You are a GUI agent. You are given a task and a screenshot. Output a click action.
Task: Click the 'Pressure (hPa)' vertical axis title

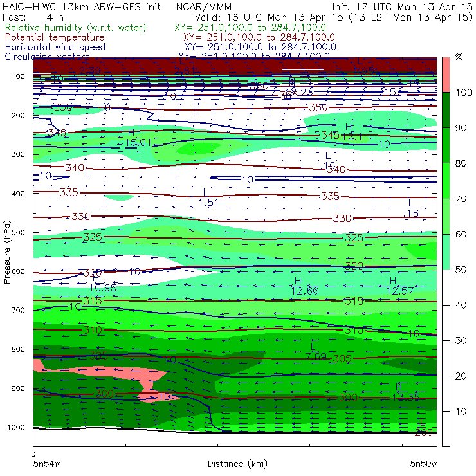tap(6, 252)
